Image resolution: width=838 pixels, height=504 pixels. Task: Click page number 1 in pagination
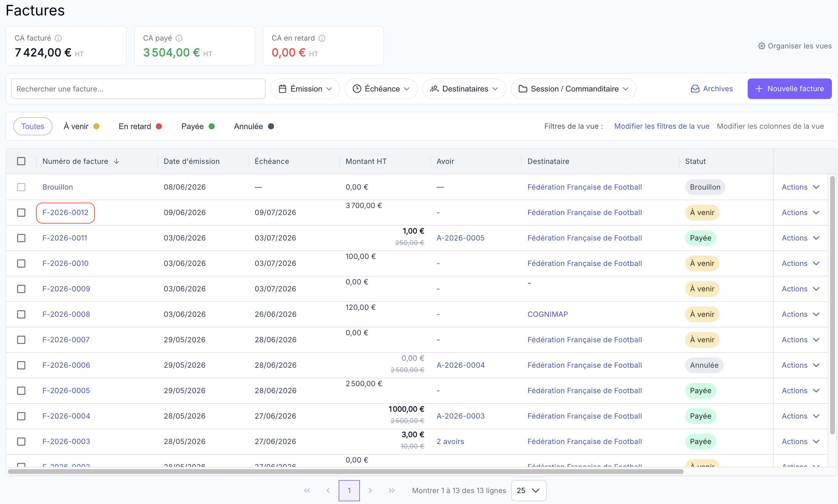click(349, 490)
